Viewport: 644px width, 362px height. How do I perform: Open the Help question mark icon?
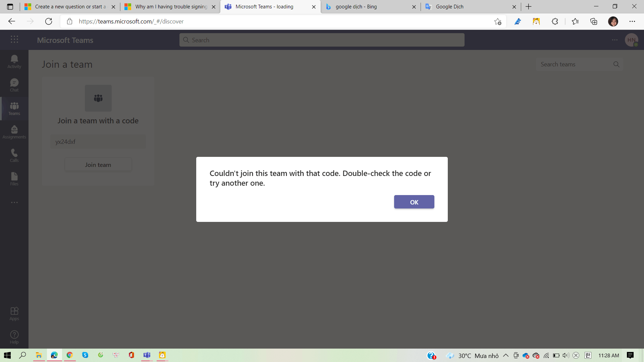[14, 337]
